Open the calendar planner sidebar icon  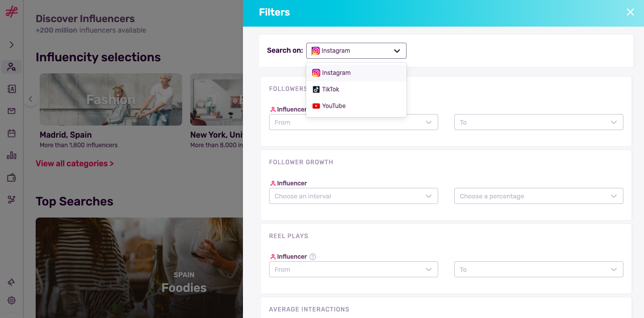click(11, 133)
